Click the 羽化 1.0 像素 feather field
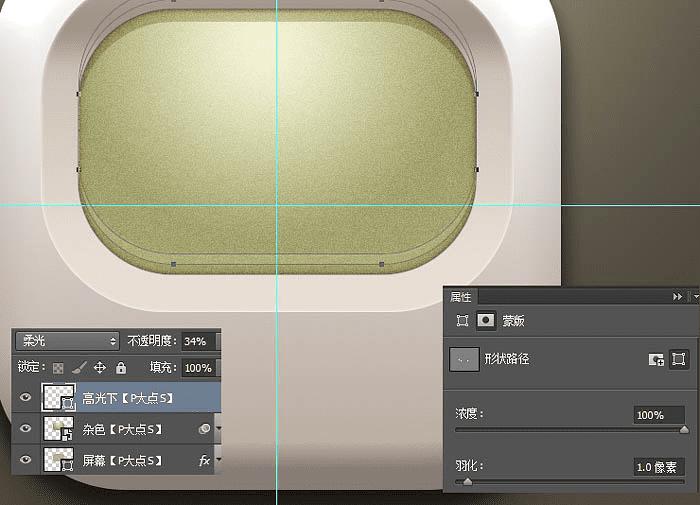The width and height of the screenshot is (700, 505). pos(659,467)
